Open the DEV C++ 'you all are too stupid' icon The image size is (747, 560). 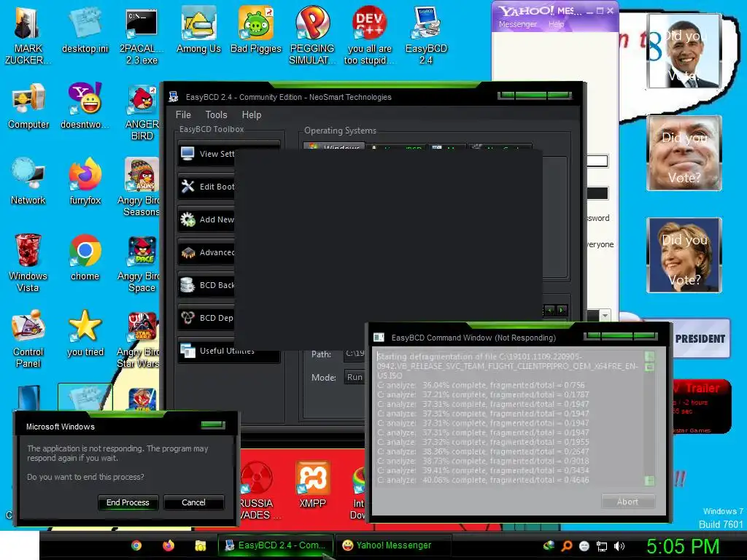coord(370,34)
